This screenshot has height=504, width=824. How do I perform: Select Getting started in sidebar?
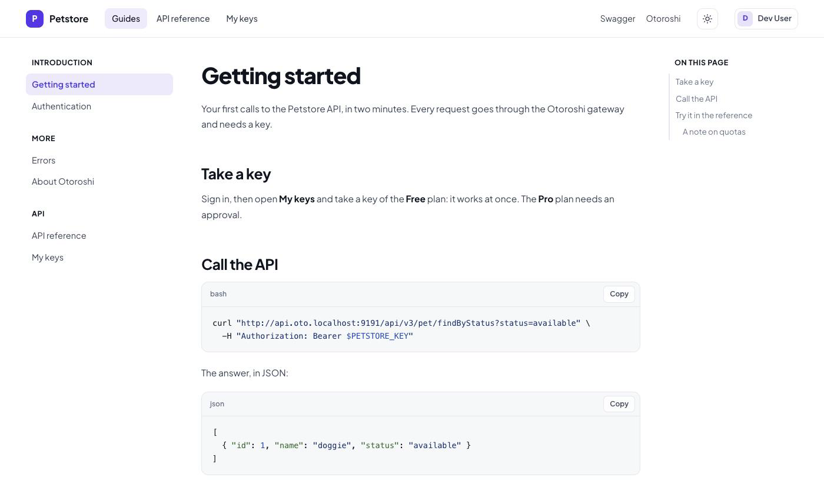pyautogui.click(x=99, y=84)
